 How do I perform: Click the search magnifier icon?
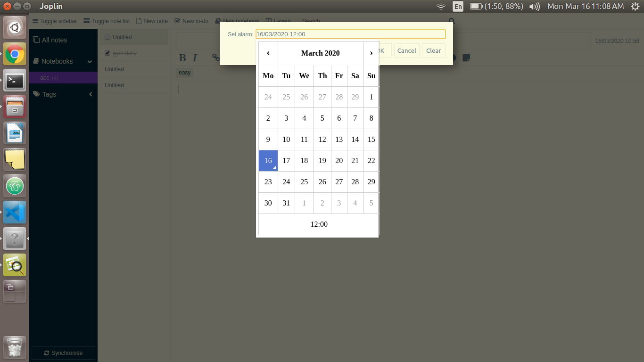(x=451, y=21)
